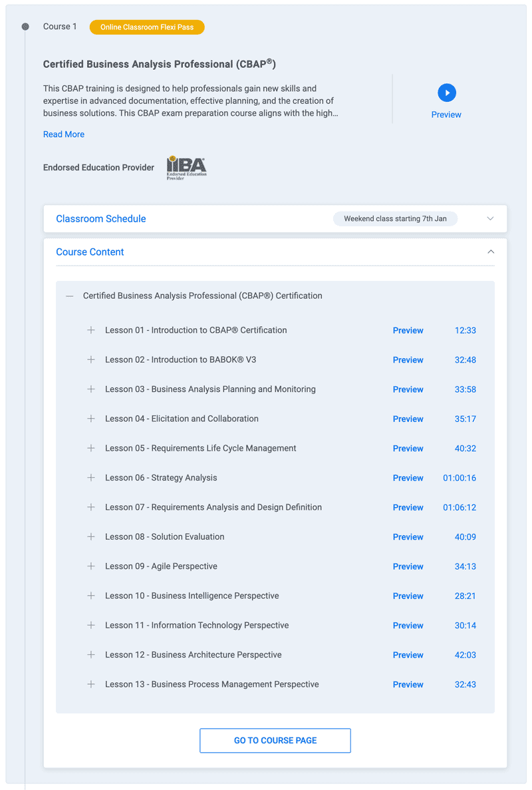This screenshot has width=532, height=790.
Task: Click the IIBA Endorsed Education Provider logo
Action: pyautogui.click(x=186, y=168)
